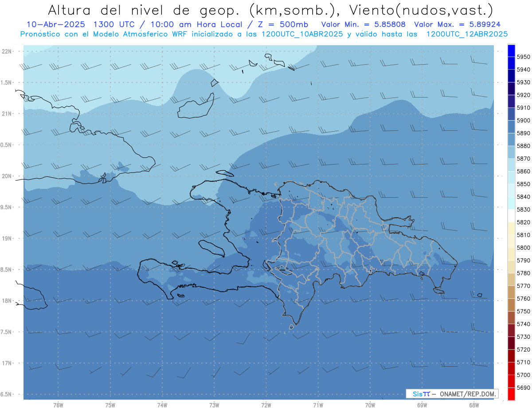Click the 6.5N axis label

(6, 394)
